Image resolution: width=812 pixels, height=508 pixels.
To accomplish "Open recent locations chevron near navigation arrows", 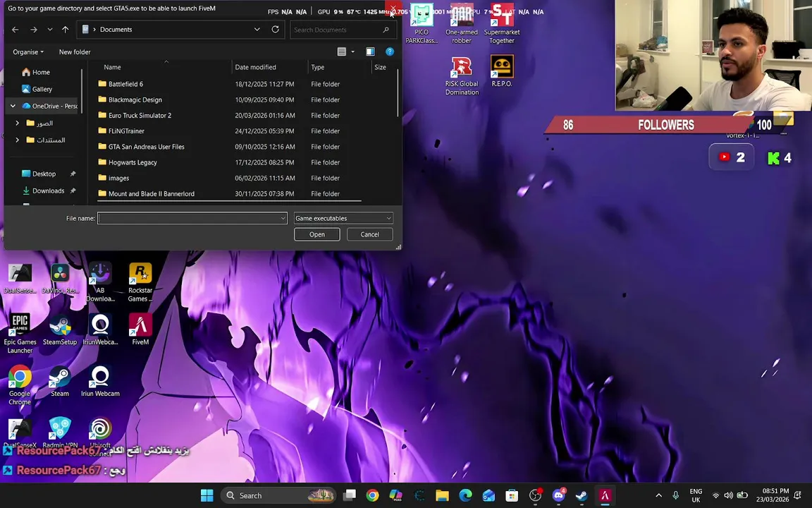I will [50, 30].
